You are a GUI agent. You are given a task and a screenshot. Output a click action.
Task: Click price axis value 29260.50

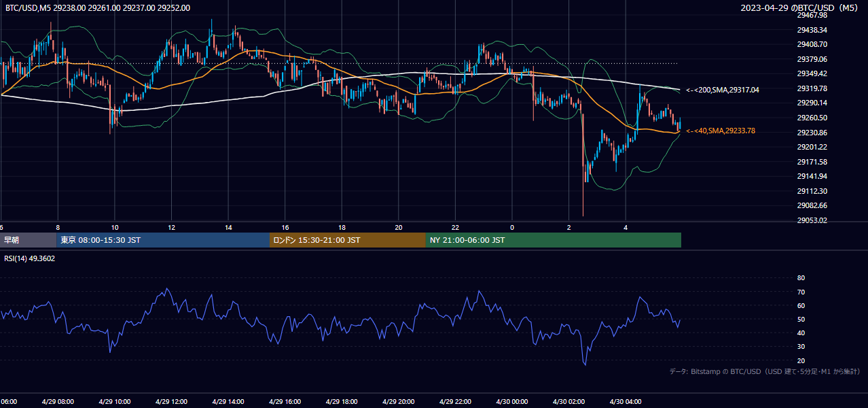pyautogui.click(x=812, y=118)
